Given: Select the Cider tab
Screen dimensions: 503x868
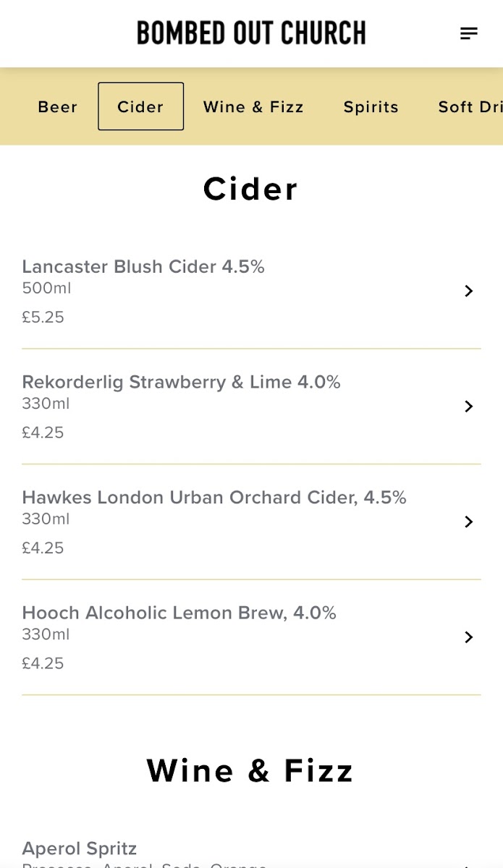Looking at the screenshot, I should click(x=140, y=107).
